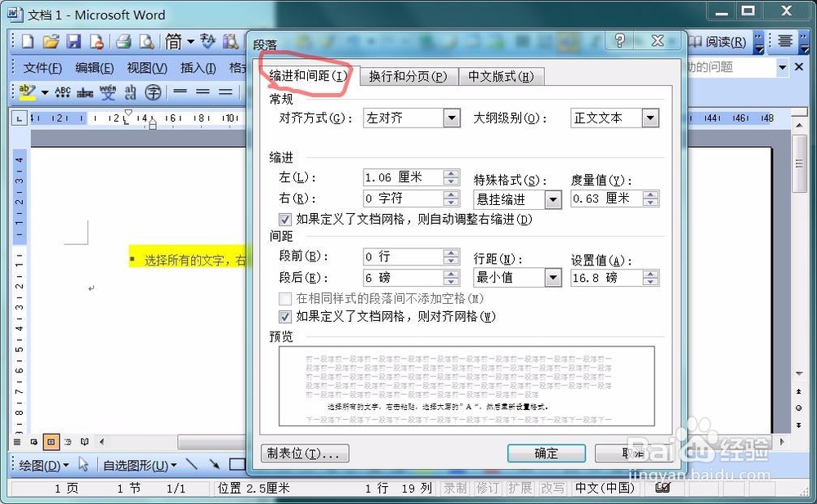Open the 文件(F) menu
The height and width of the screenshot is (504, 817).
click(x=42, y=68)
